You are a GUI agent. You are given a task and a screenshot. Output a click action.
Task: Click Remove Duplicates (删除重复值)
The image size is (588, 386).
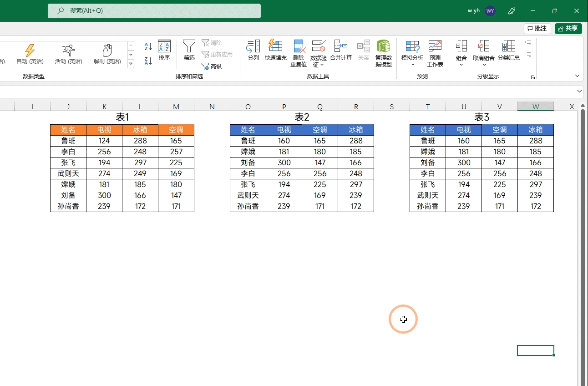(x=299, y=54)
